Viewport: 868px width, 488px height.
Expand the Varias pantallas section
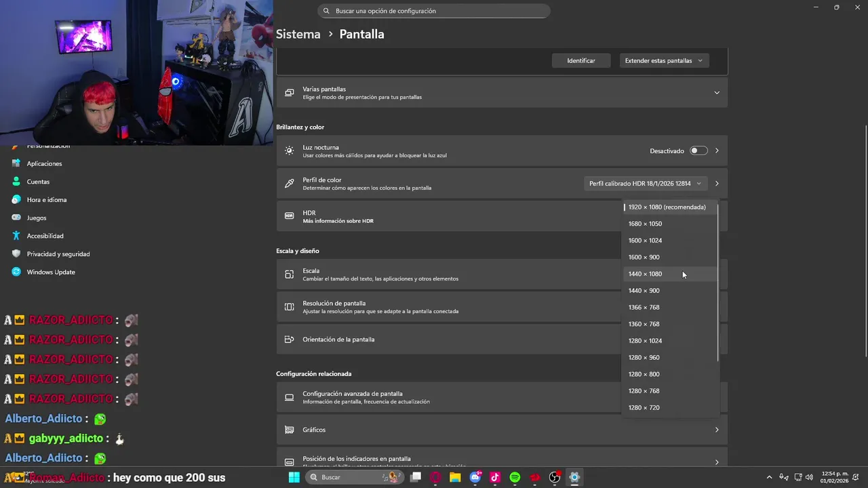pos(717,93)
